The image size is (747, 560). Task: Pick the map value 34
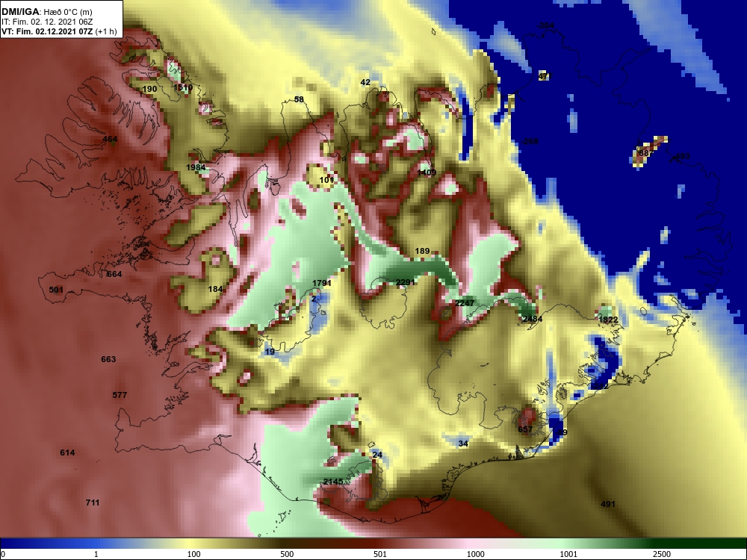(x=463, y=444)
